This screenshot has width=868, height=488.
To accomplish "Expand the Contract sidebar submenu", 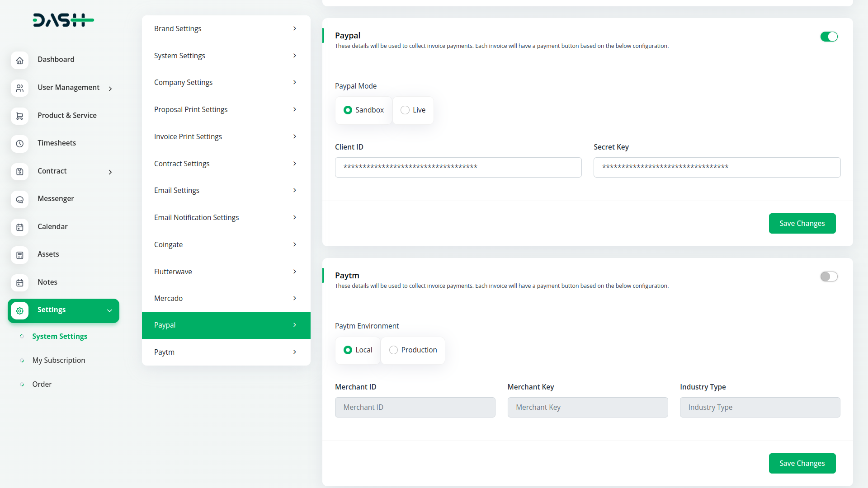I will pos(110,172).
